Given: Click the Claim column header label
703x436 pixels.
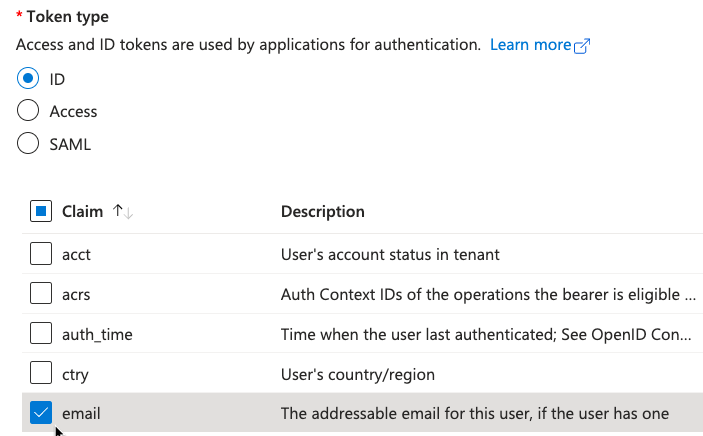Looking at the screenshot, I should pyautogui.click(x=82, y=211).
